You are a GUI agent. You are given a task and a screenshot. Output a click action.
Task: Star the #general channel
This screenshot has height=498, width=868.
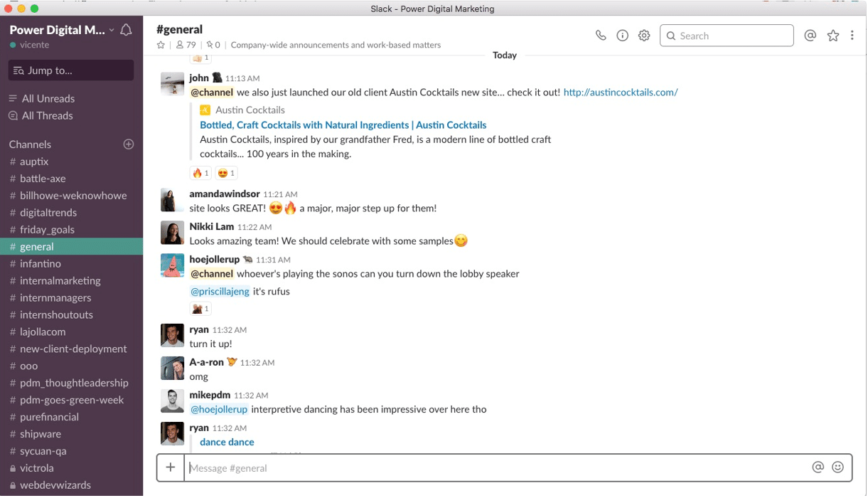(x=161, y=45)
